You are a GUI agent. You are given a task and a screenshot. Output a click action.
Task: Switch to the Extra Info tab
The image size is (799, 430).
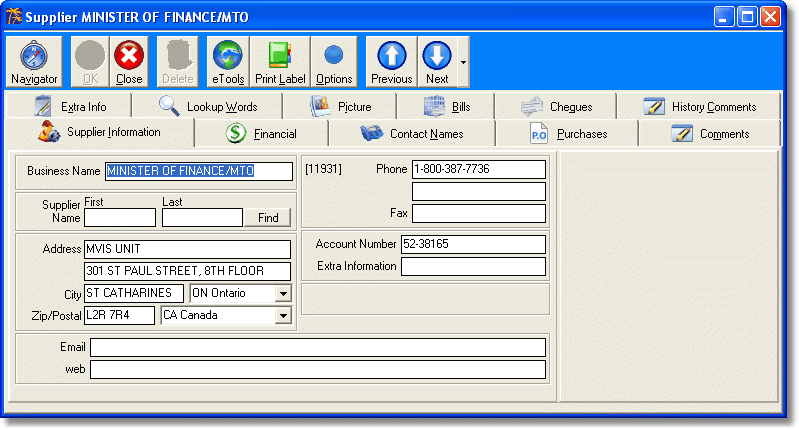(x=69, y=106)
